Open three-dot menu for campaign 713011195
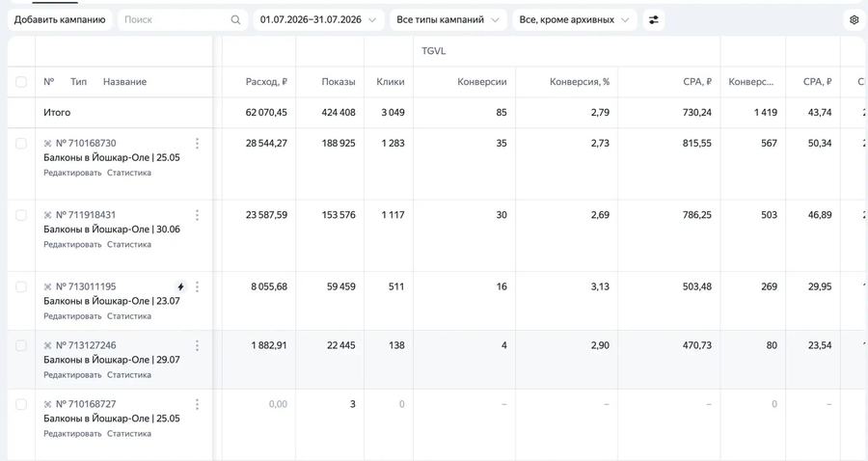 [197, 286]
